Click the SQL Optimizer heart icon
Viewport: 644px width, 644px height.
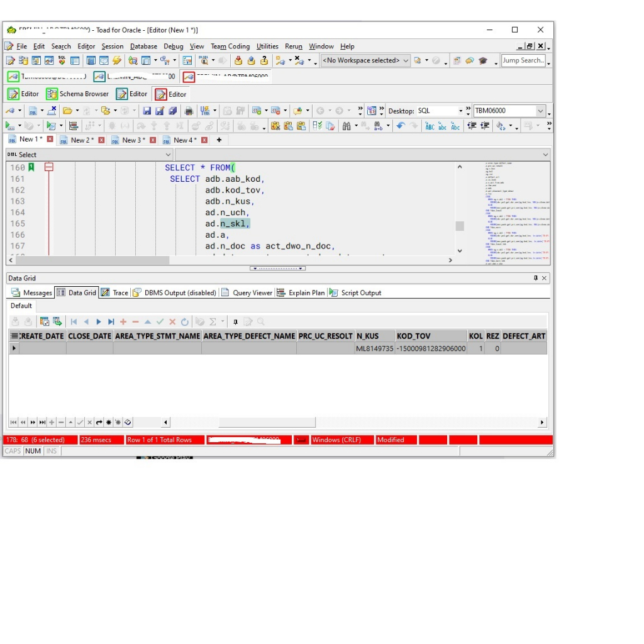click(x=62, y=61)
